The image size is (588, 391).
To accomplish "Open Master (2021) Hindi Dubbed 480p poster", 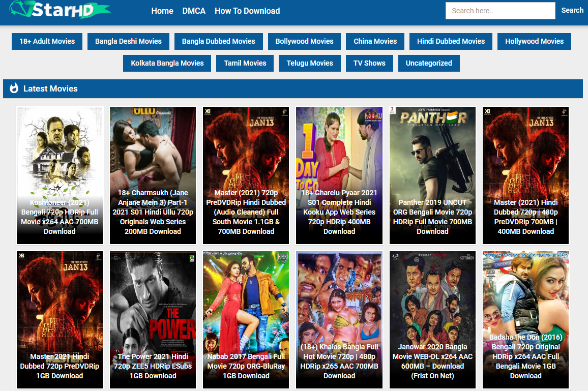I will point(525,175).
